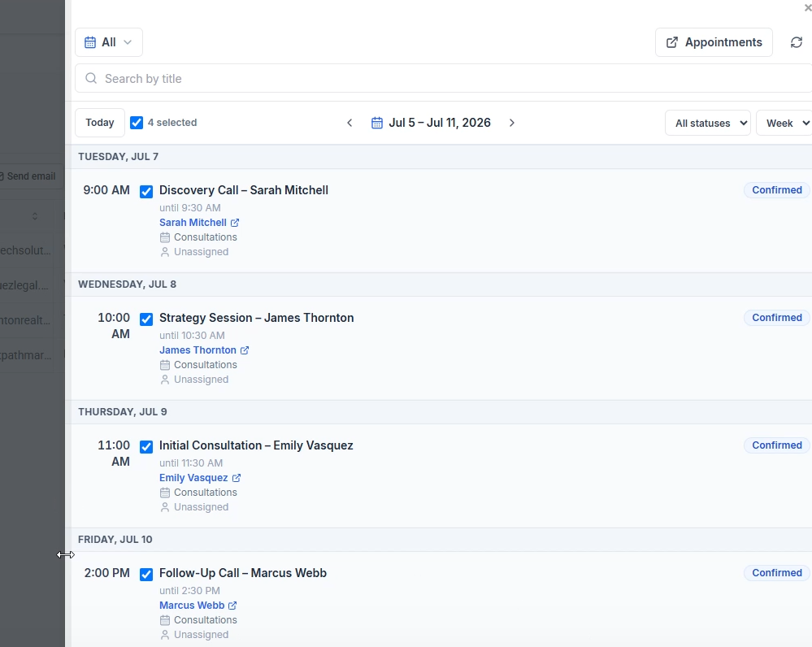Click the sort arrows in background table
The image size is (812, 647).
point(35,216)
